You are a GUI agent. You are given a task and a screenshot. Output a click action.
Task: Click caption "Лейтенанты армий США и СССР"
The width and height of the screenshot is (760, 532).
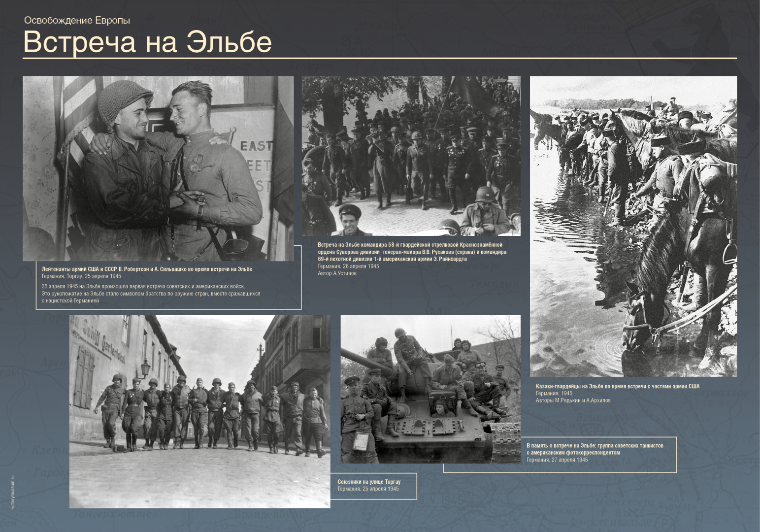pyautogui.click(x=147, y=269)
